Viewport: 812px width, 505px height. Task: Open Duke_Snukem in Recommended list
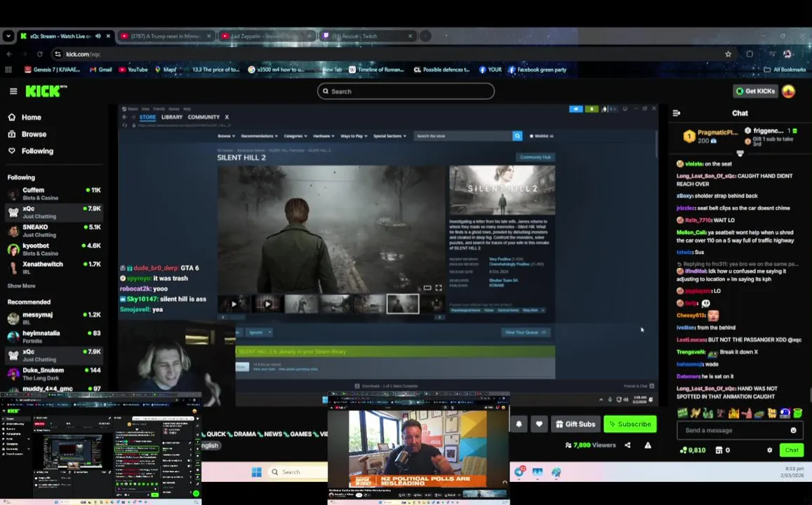pos(54,374)
